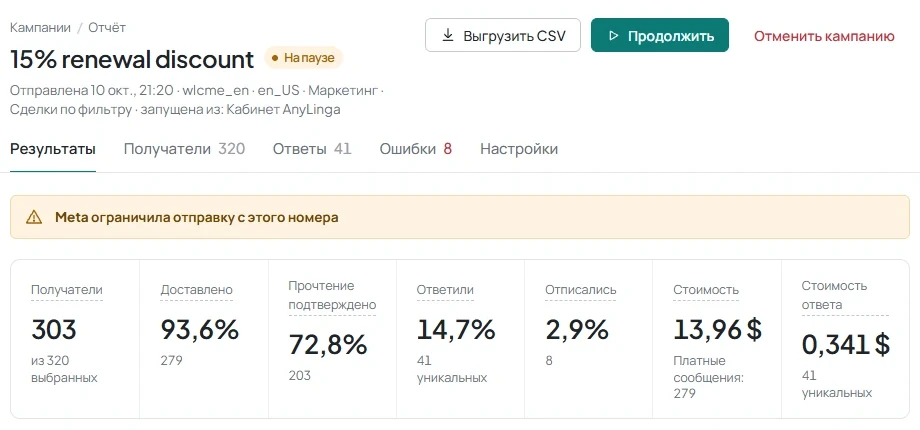Click the 13,96 $ cost value
Screen dimensions: 920x430
click(718, 330)
